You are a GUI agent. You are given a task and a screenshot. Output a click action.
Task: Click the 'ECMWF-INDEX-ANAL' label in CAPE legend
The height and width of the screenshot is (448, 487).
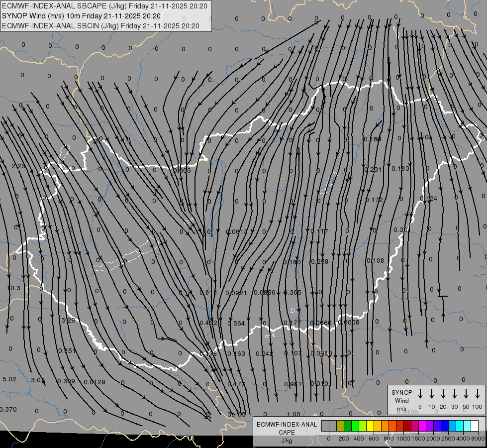pos(287,425)
